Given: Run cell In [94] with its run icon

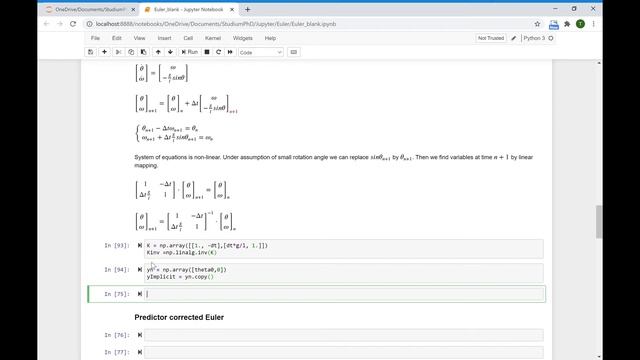Looking at the screenshot, I should point(140,269).
